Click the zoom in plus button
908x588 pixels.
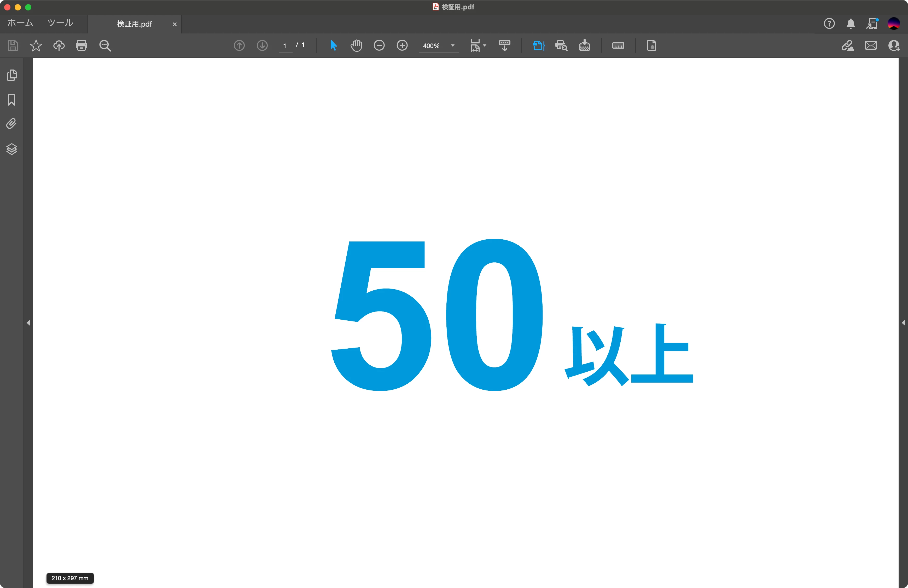pos(402,46)
